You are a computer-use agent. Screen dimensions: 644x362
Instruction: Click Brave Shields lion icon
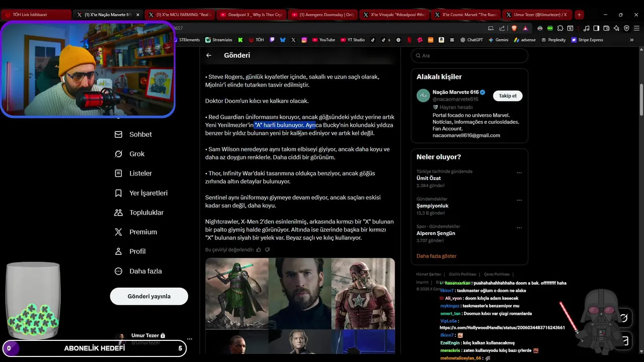pos(514,28)
